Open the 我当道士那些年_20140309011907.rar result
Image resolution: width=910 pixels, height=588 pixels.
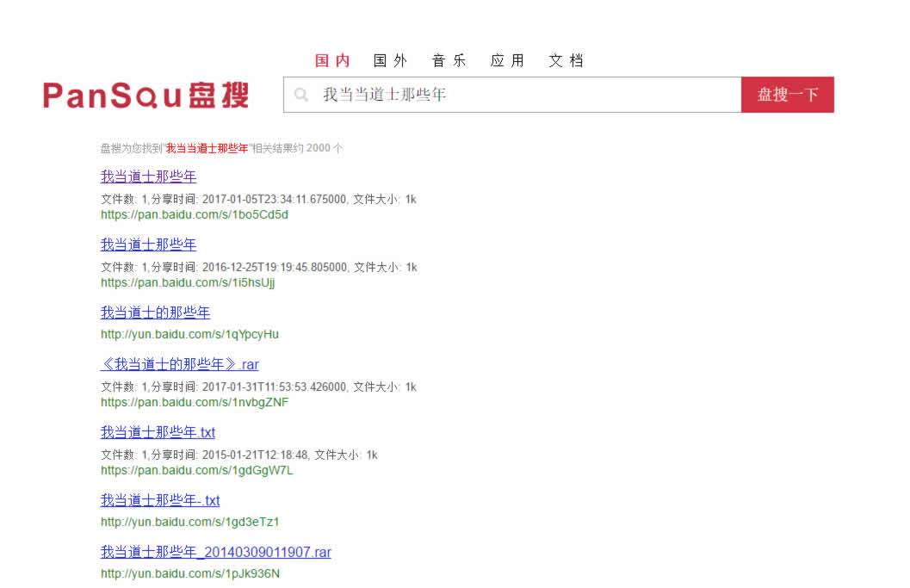point(215,552)
